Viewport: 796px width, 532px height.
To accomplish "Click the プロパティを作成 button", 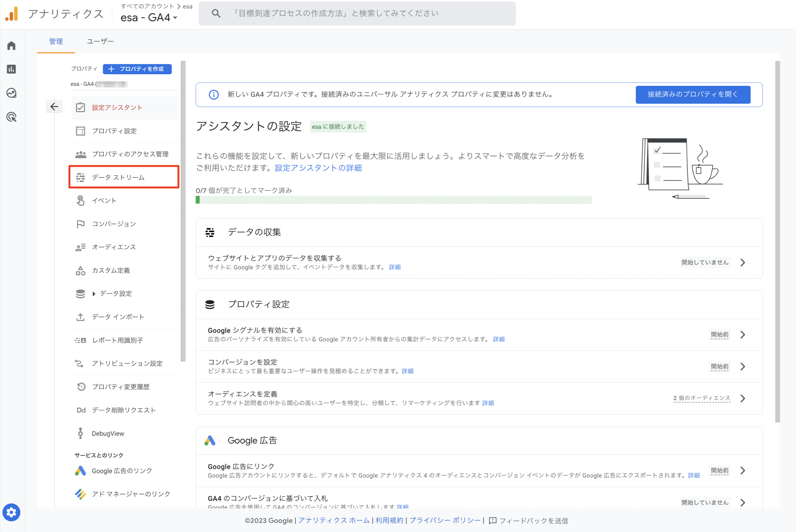I will (x=137, y=69).
